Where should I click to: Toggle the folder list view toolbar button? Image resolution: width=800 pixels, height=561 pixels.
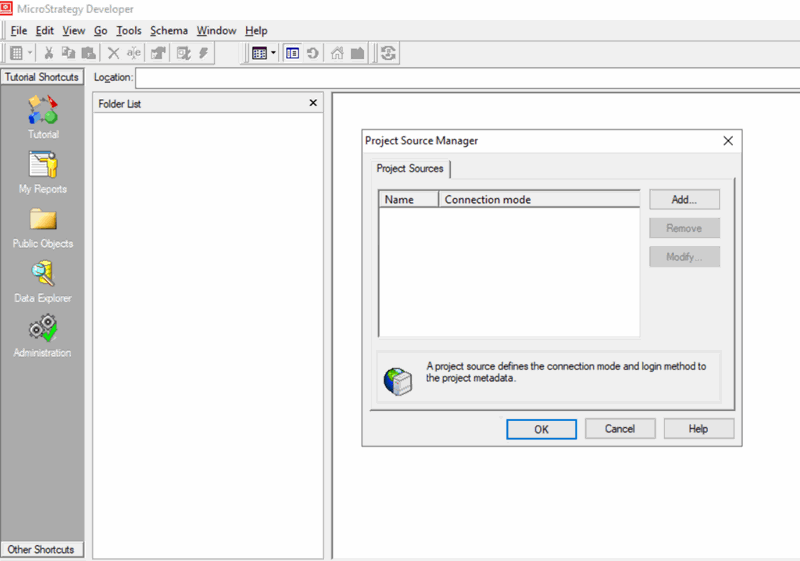(292, 54)
